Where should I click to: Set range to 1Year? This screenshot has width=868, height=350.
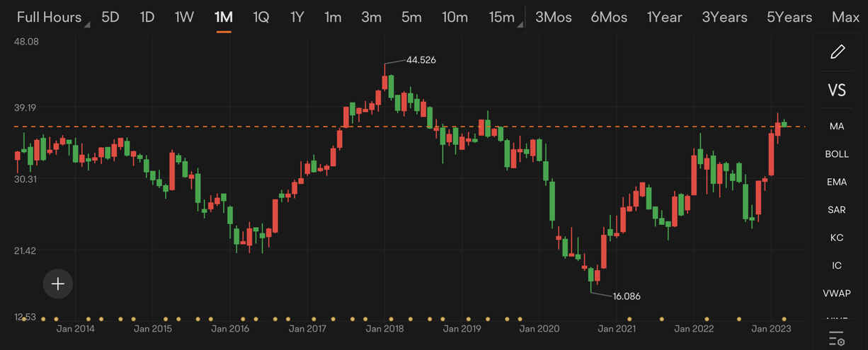pyautogui.click(x=665, y=18)
